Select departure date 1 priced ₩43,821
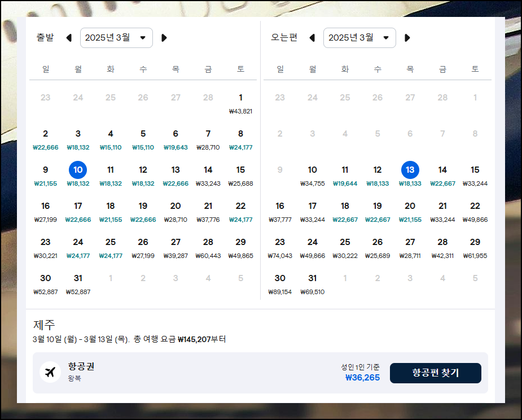The image size is (522, 420). coord(241,103)
